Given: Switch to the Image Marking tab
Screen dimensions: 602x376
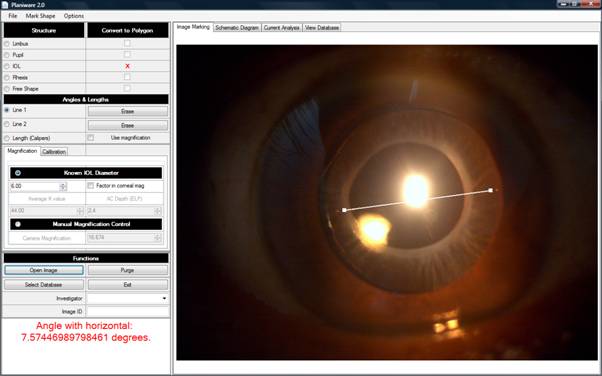Looking at the screenshot, I should coord(193,27).
